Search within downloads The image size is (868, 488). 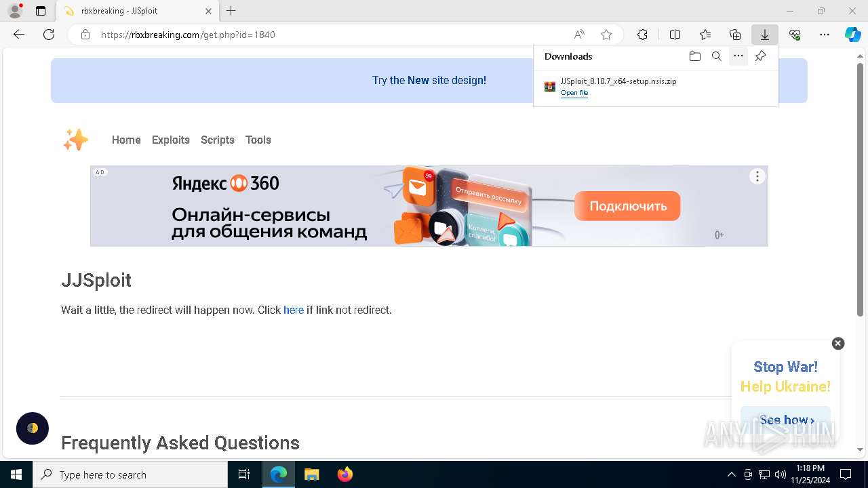tap(716, 56)
